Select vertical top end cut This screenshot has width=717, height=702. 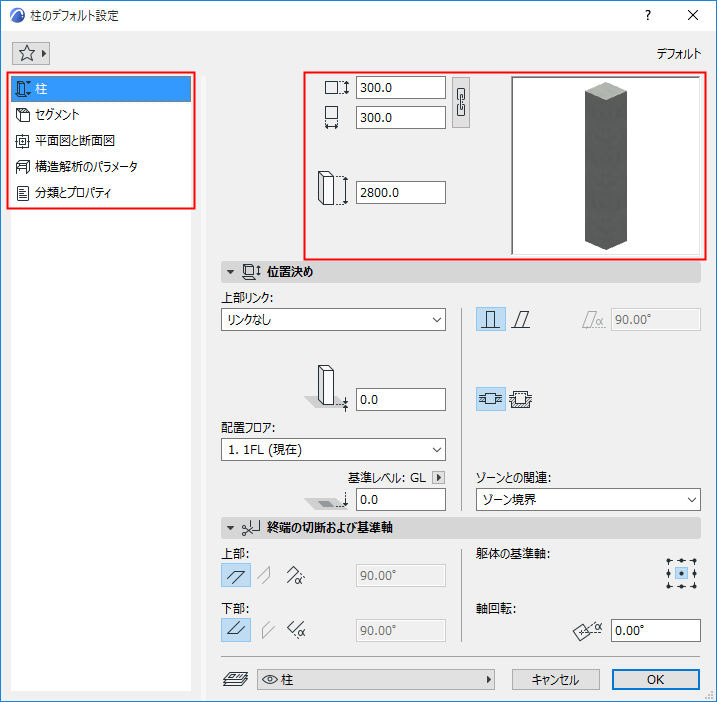(x=265, y=575)
